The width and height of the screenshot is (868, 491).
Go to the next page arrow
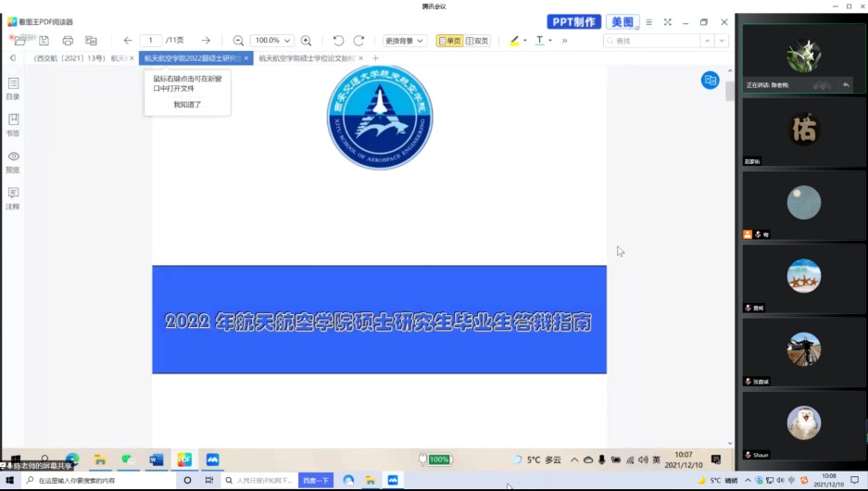[206, 41]
